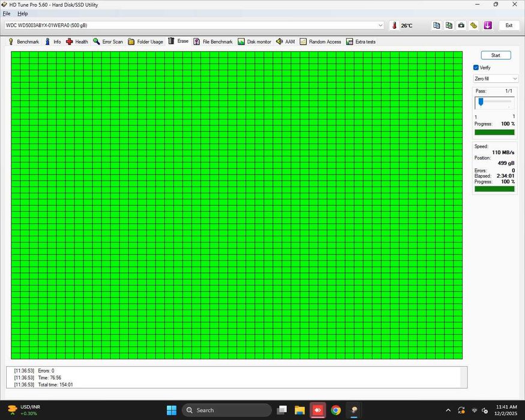Open Task View on the taskbar
Image resolution: width=525 pixels, height=420 pixels.
click(x=282, y=410)
